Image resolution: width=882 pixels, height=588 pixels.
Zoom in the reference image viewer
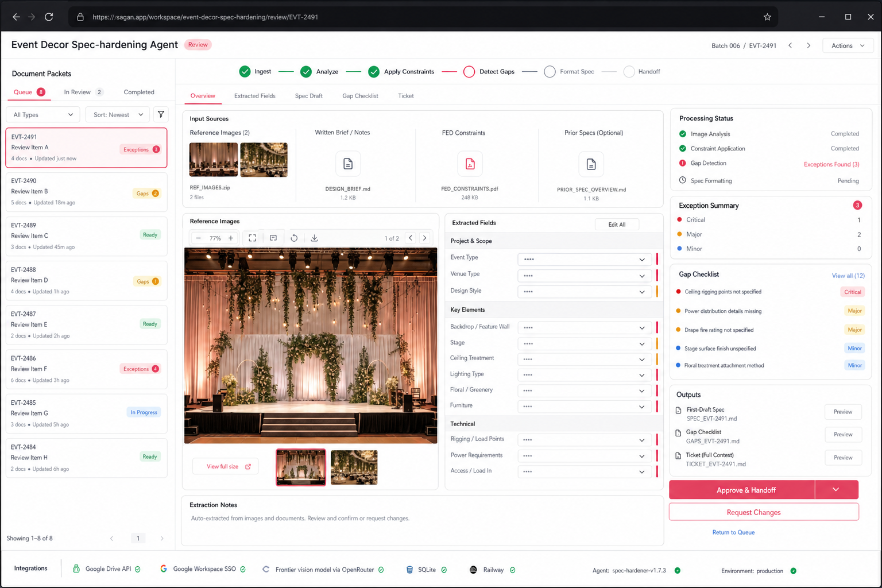(231, 238)
